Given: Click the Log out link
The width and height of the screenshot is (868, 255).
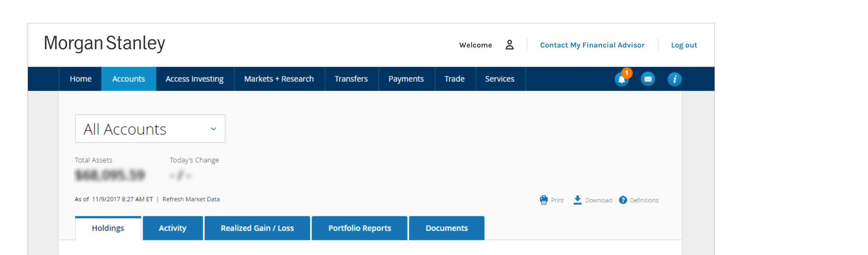Looking at the screenshot, I should click(x=684, y=45).
